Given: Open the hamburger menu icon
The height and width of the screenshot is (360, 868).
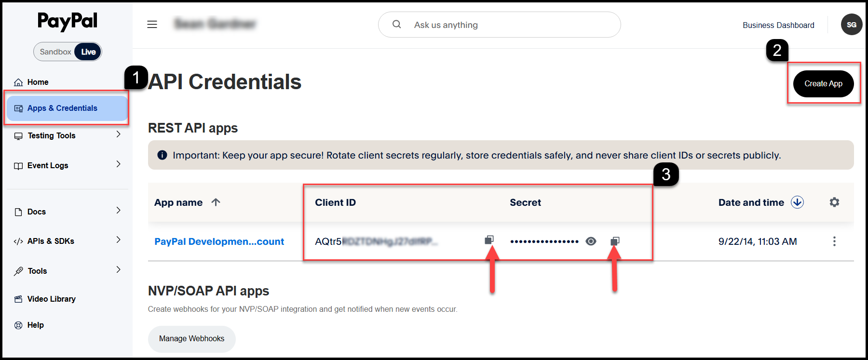Looking at the screenshot, I should tap(152, 25).
